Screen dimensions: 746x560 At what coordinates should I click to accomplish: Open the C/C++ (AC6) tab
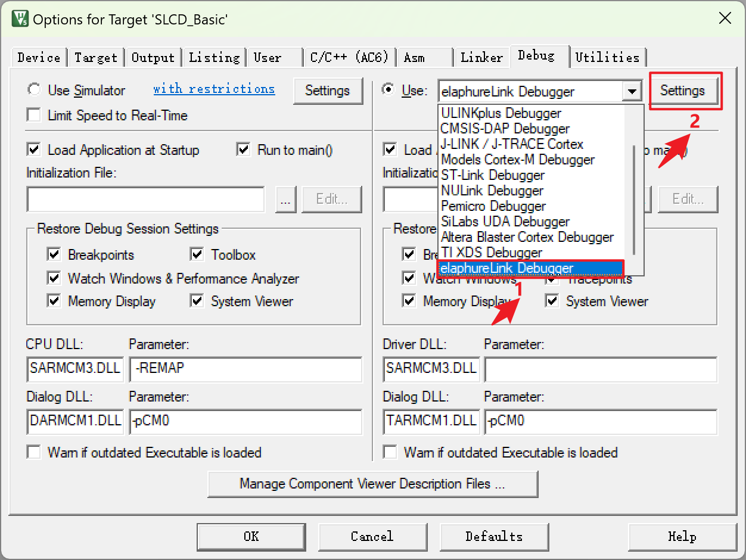pos(349,57)
